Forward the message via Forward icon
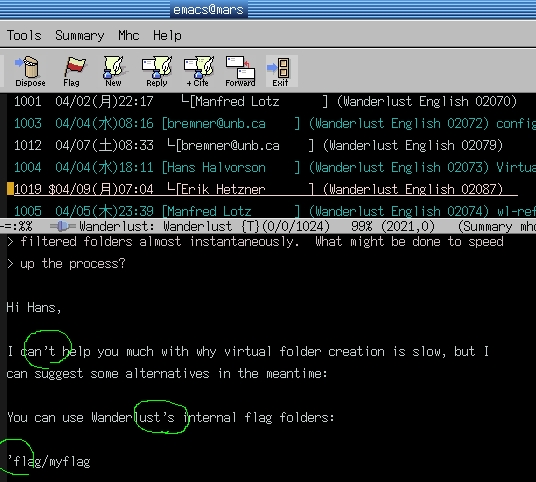536x482 pixels. (x=240, y=71)
